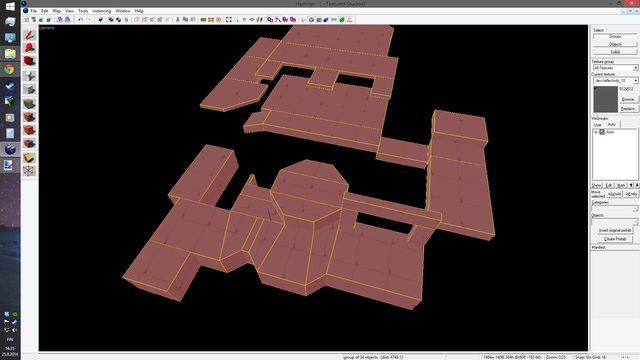Expand the Auto visgroup tree node

[x=596, y=132]
